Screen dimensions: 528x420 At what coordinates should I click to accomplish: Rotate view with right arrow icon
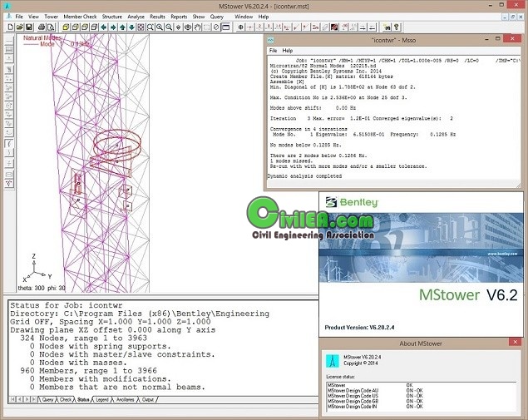point(113,27)
